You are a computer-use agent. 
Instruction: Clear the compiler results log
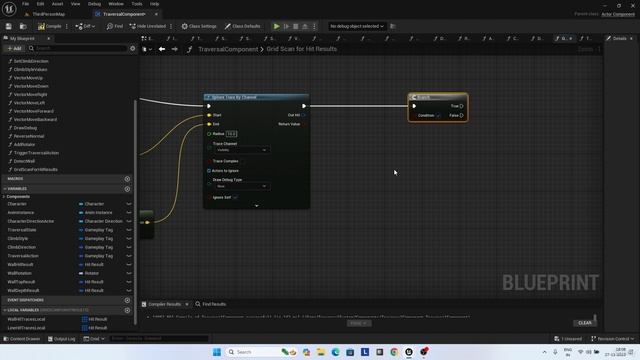[x=585, y=323]
